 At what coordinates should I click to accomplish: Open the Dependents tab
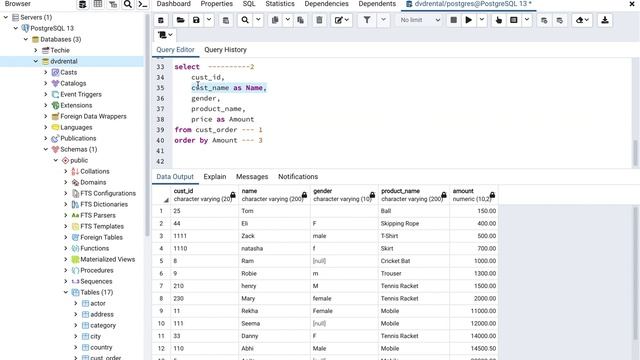(x=377, y=4)
